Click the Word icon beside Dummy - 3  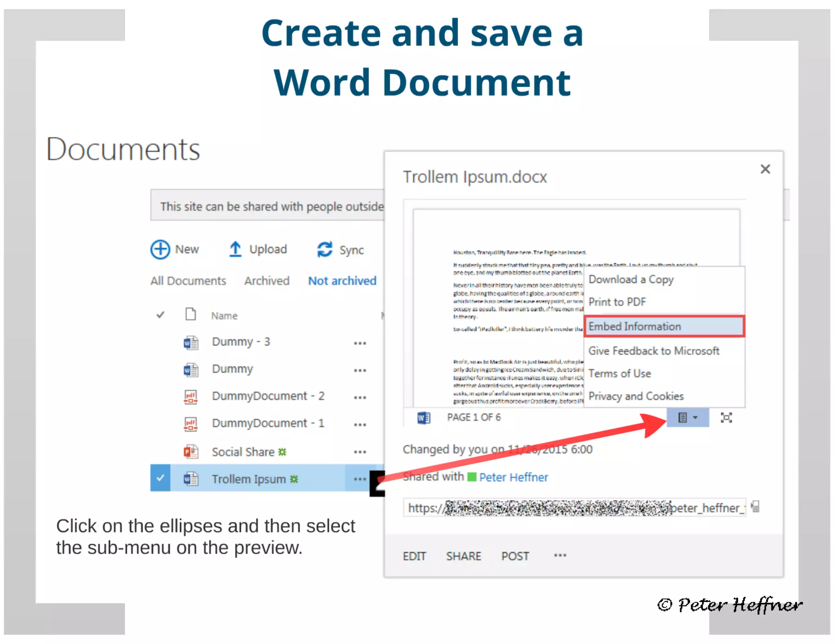191,342
